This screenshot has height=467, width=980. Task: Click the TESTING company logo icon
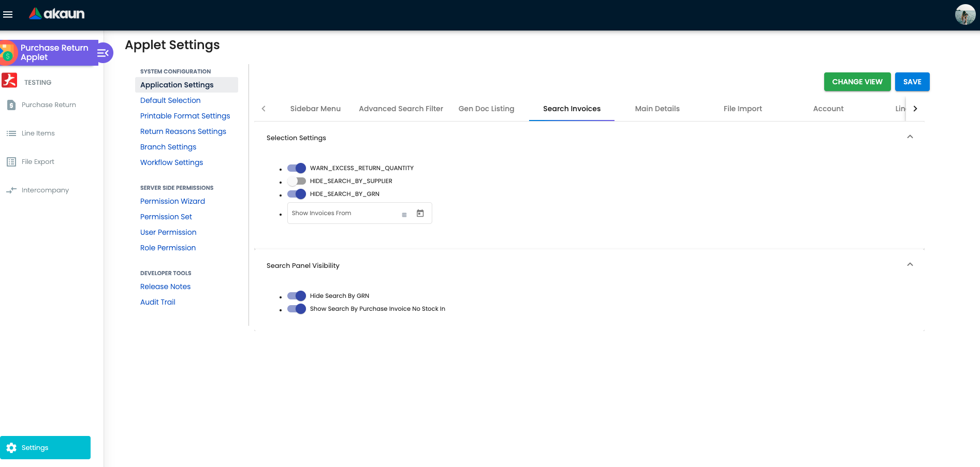click(9, 81)
